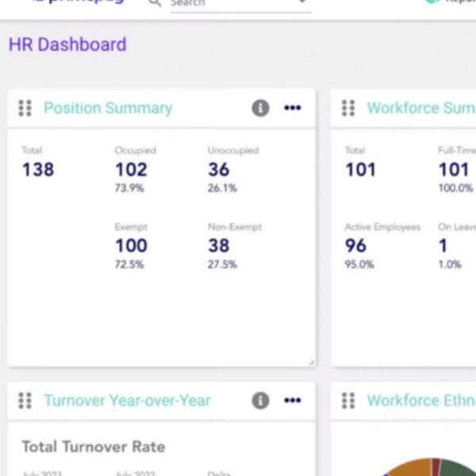The width and height of the screenshot is (476, 476).
Task: Select non-exempt positions value 38
Action: tap(219, 245)
